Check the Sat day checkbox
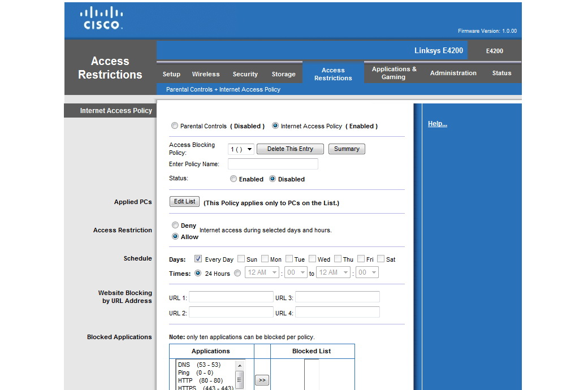Screen dimensions: 588x390 381,259
